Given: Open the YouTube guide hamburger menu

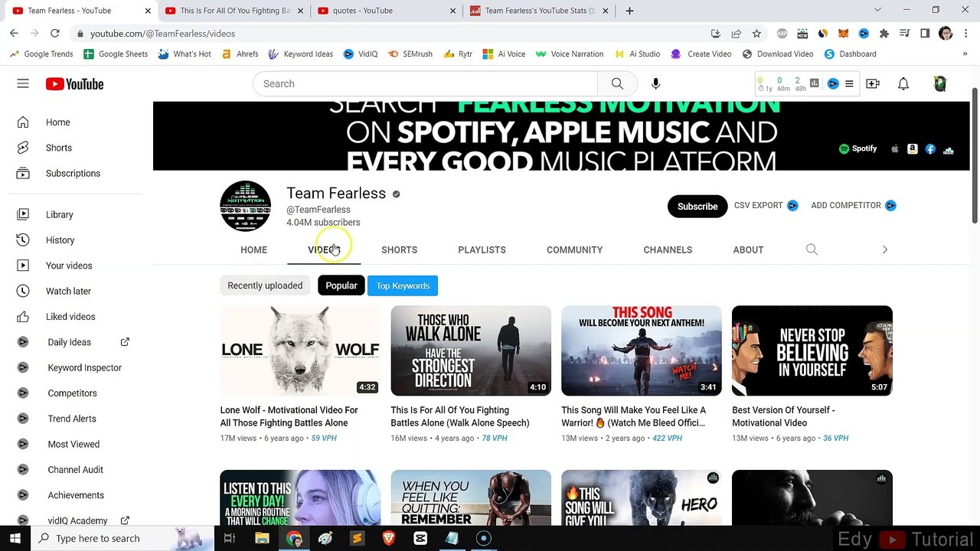Looking at the screenshot, I should [x=23, y=83].
